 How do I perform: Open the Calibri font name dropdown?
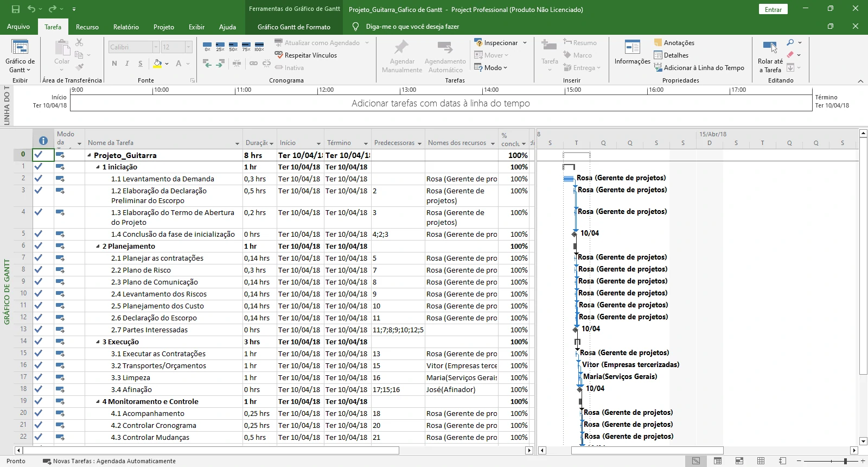pyautogui.click(x=156, y=47)
